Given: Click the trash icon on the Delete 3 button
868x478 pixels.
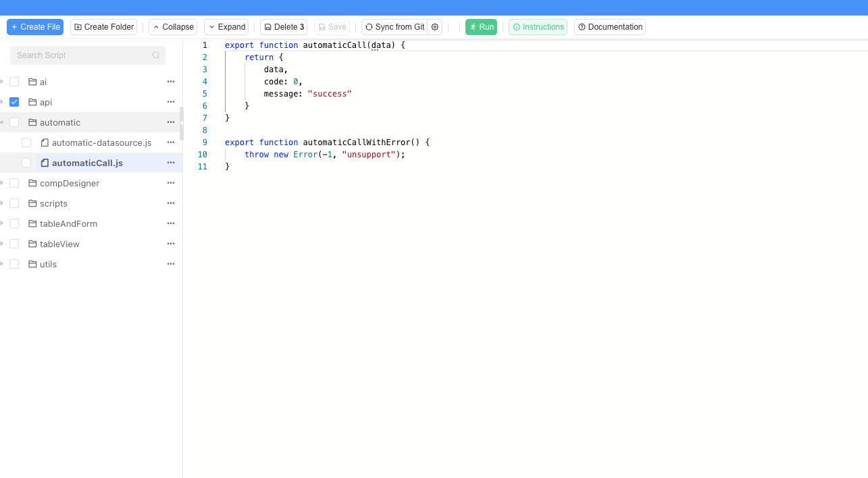Looking at the screenshot, I should [267, 27].
